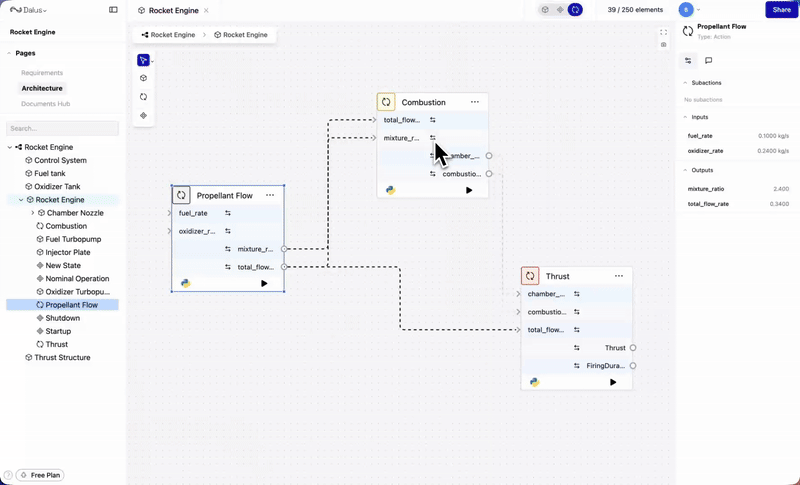Click the sidebar Search field
The image size is (800, 485).
tap(62, 129)
